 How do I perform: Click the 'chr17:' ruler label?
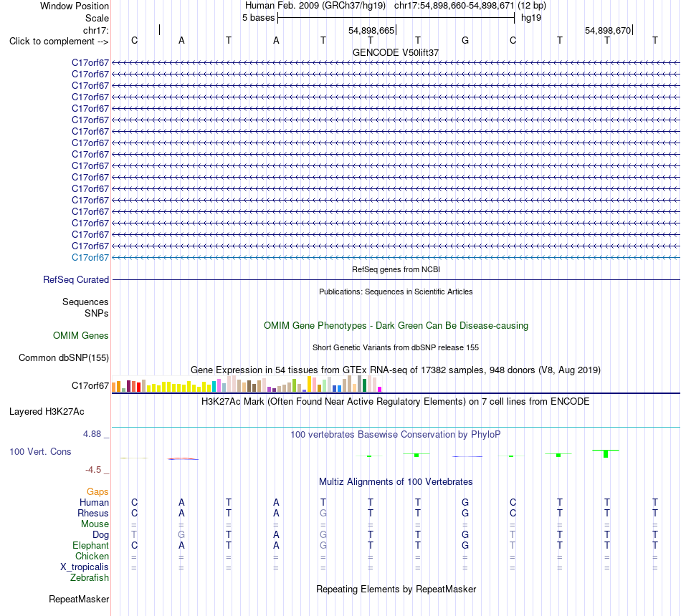click(x=95, y=30)
